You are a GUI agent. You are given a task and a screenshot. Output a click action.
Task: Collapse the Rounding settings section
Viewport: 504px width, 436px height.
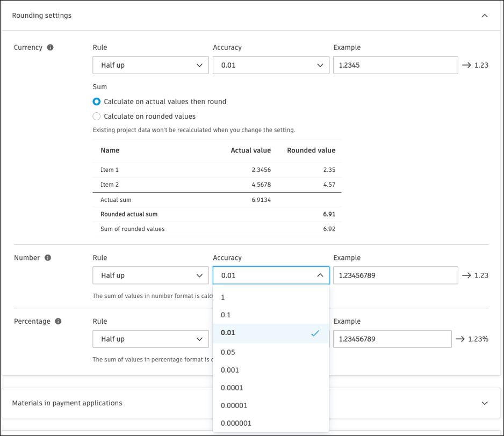click(484, 16)
